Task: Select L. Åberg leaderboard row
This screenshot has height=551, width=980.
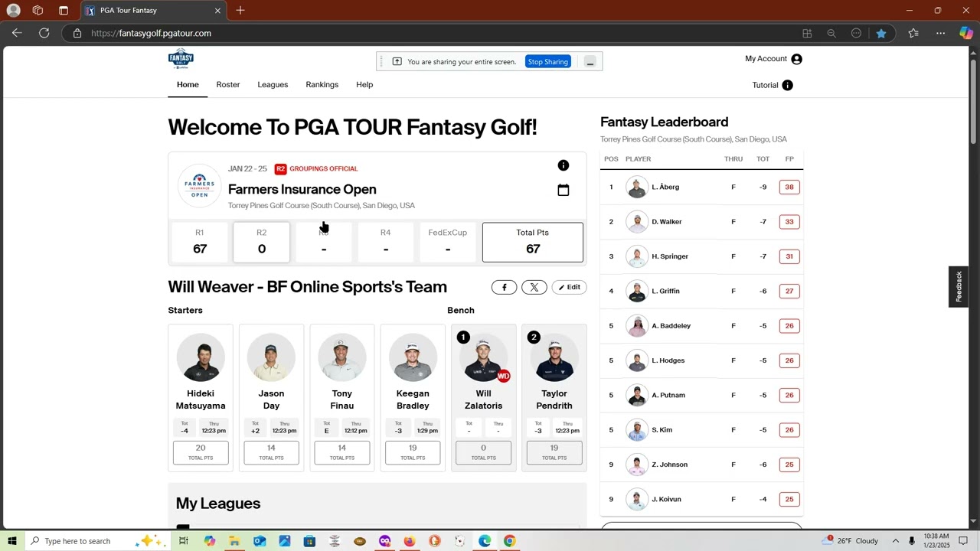Action: [701, 187]
